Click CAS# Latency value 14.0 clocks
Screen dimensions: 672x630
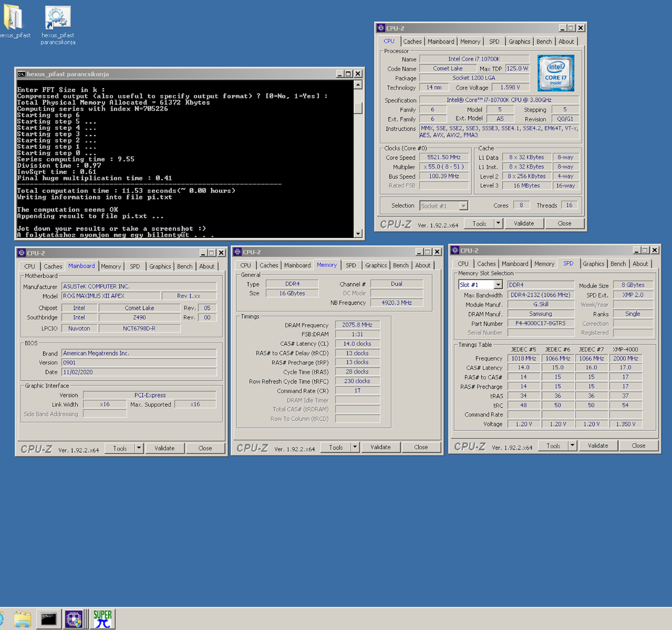pos(357,344)
